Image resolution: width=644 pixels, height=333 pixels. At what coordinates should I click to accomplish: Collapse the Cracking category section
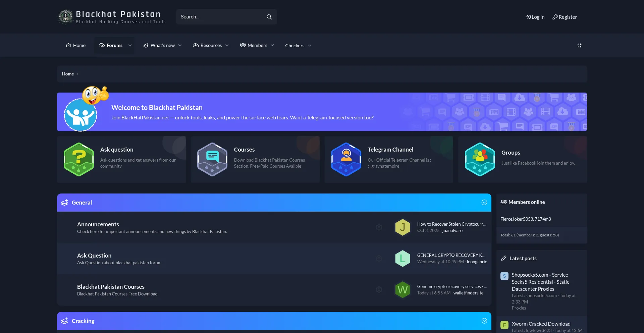(x=484, y=321)
